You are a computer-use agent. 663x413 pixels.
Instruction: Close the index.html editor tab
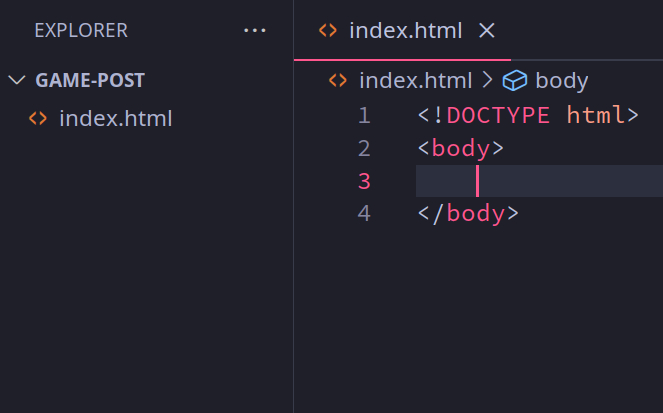click(487, 31)
